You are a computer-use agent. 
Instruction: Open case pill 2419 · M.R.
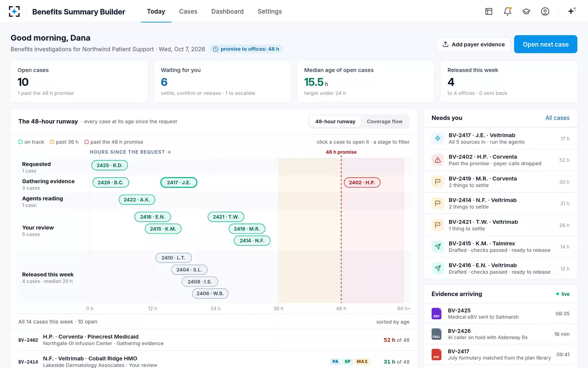[x=247, y=229]
